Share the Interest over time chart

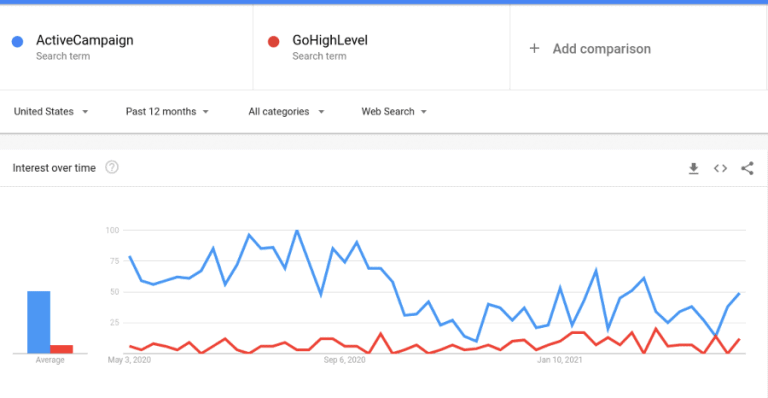[747, 168]
